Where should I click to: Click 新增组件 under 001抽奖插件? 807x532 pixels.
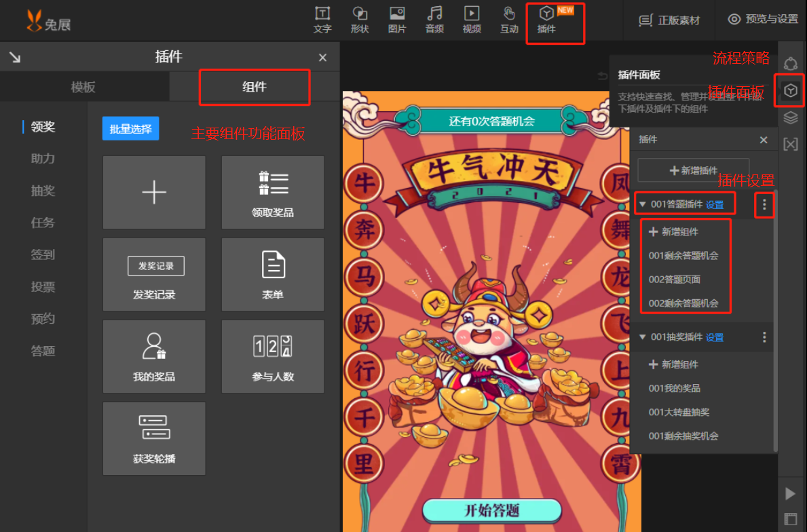coord(673,365)
